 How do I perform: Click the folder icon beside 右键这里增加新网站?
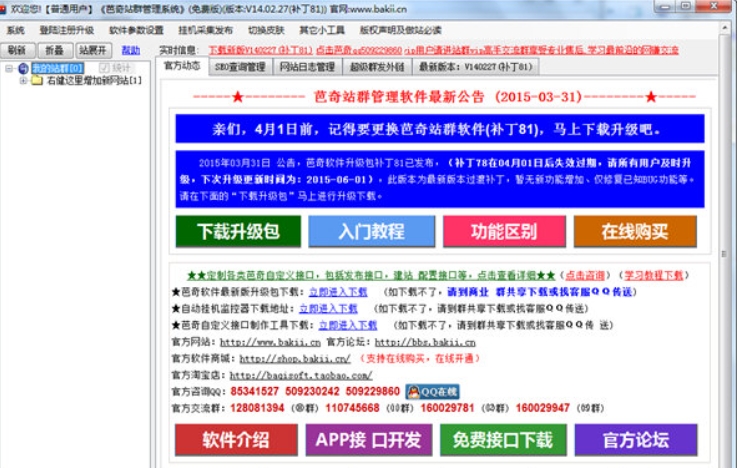click(x=37, y=81)
